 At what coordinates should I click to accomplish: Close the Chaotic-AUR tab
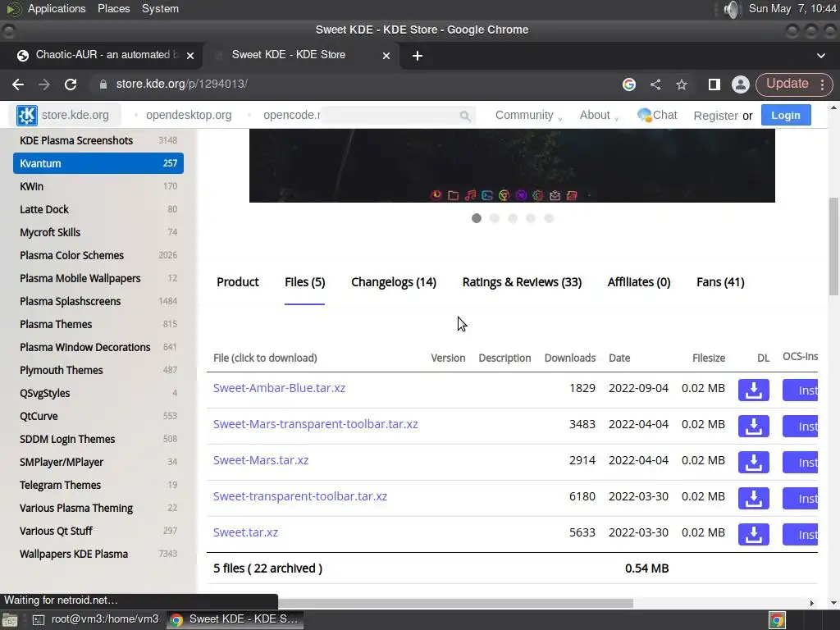(190, 56)
